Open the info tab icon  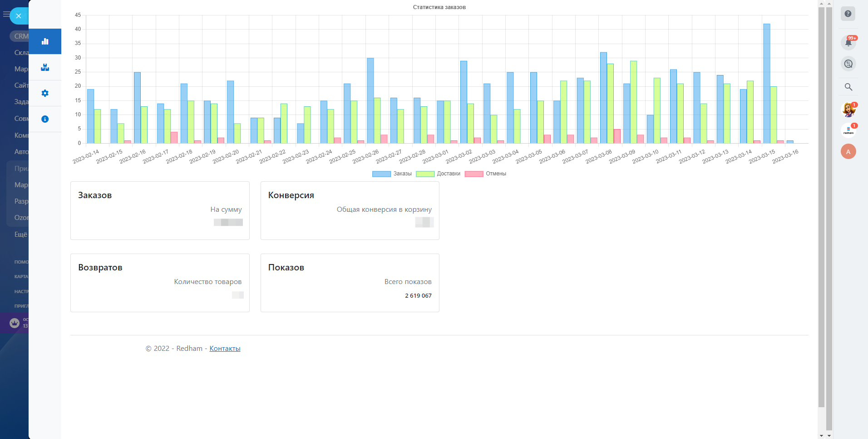point(45,119)
